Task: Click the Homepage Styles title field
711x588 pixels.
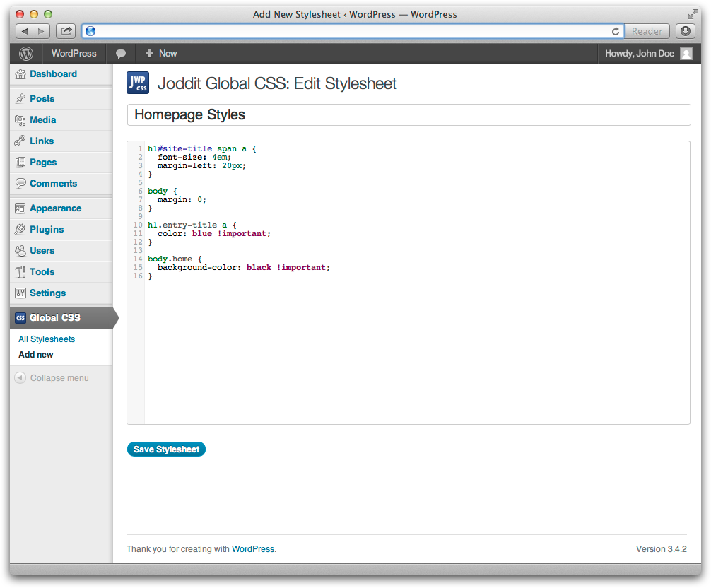Action: click(409, 114)
